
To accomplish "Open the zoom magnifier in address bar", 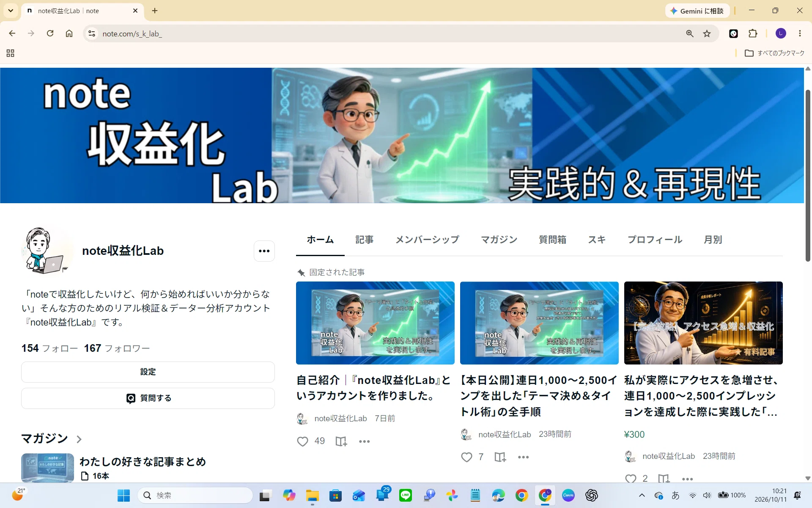I will pyautogui.click(x=690, y=33).
